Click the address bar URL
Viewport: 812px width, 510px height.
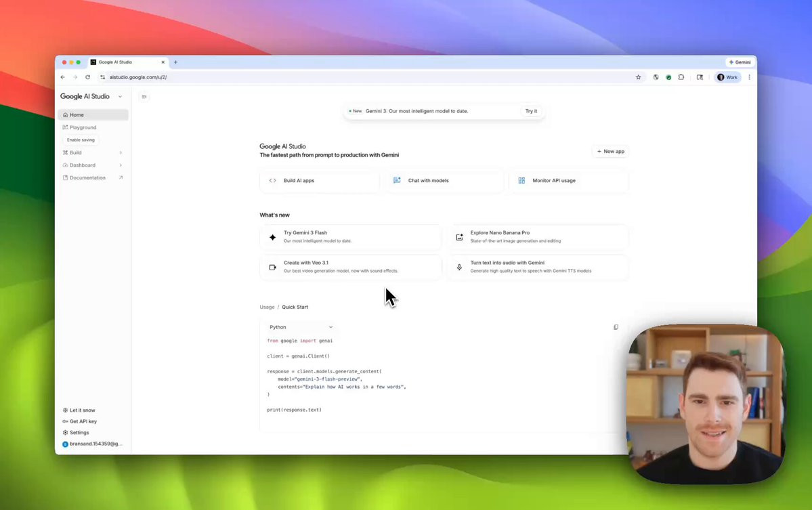click(137, 77)
